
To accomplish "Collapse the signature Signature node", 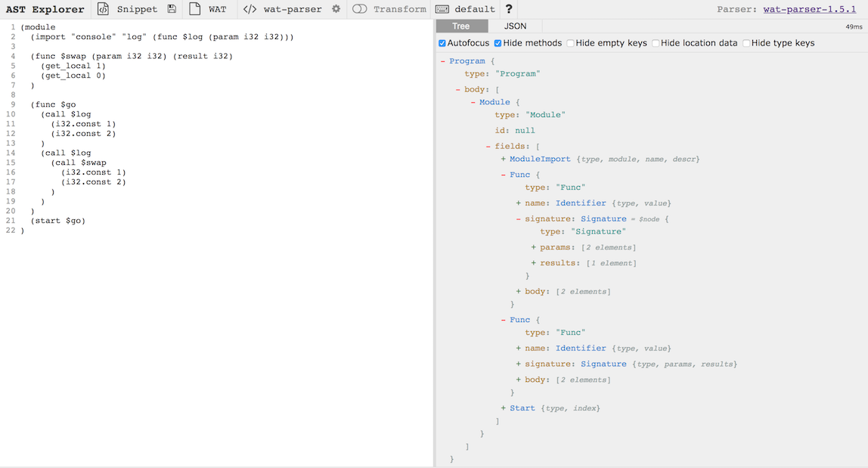I will (x=519, y=219).
